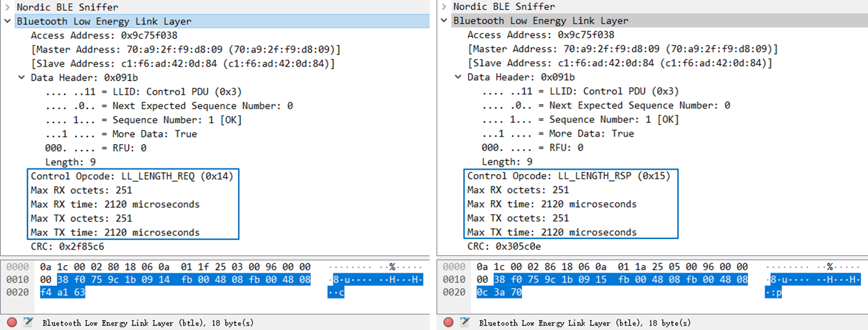
Task: Select Max TX octets: 251 in left panel
Action: 81,218
